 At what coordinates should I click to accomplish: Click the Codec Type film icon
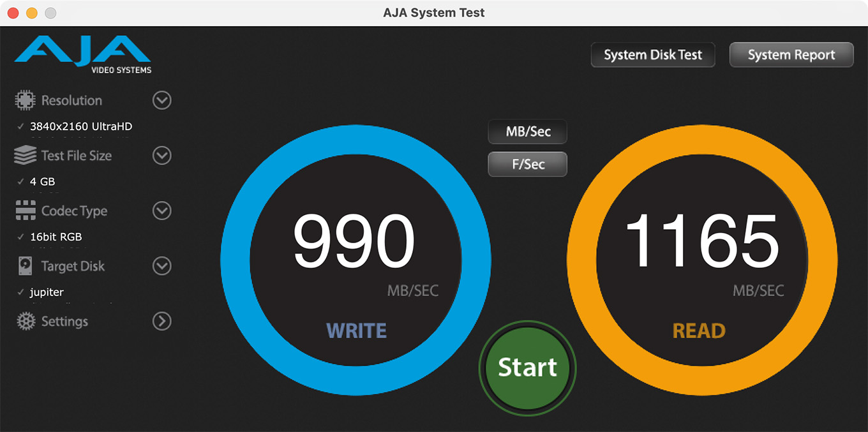(x=25, y=211)
